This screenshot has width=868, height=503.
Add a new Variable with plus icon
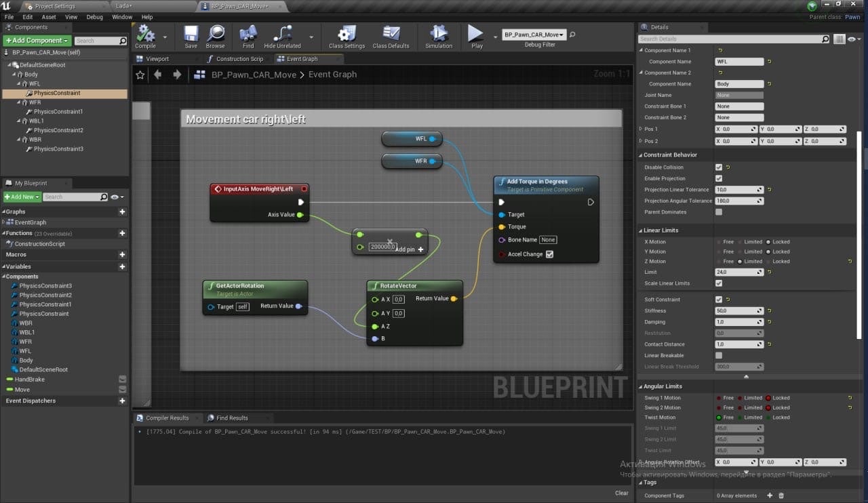click(x=122, y=266)
